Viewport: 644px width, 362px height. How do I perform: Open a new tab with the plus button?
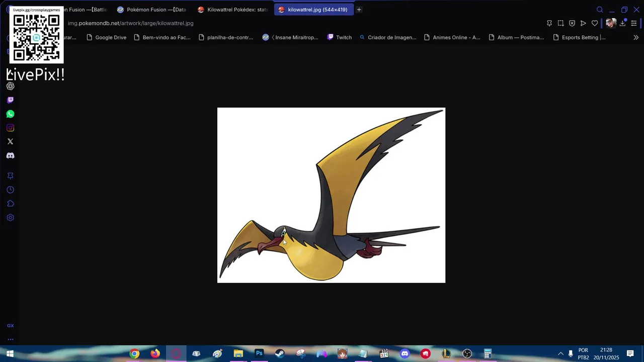[x=359, y=10]
